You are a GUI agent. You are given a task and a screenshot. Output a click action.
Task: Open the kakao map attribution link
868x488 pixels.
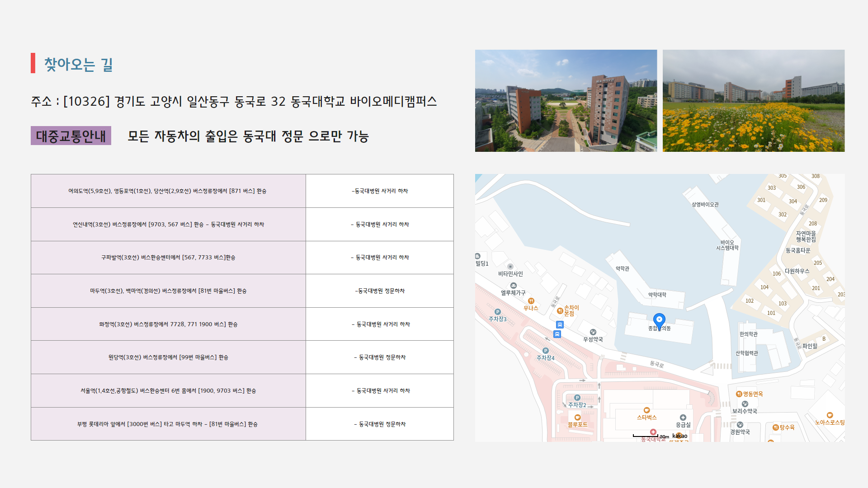680,436
